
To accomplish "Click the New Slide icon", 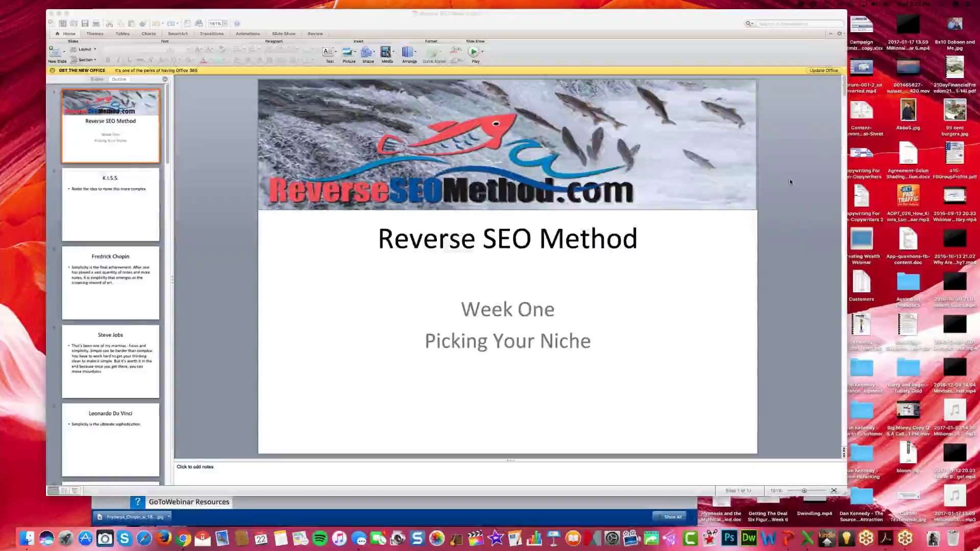I will 54,52.
